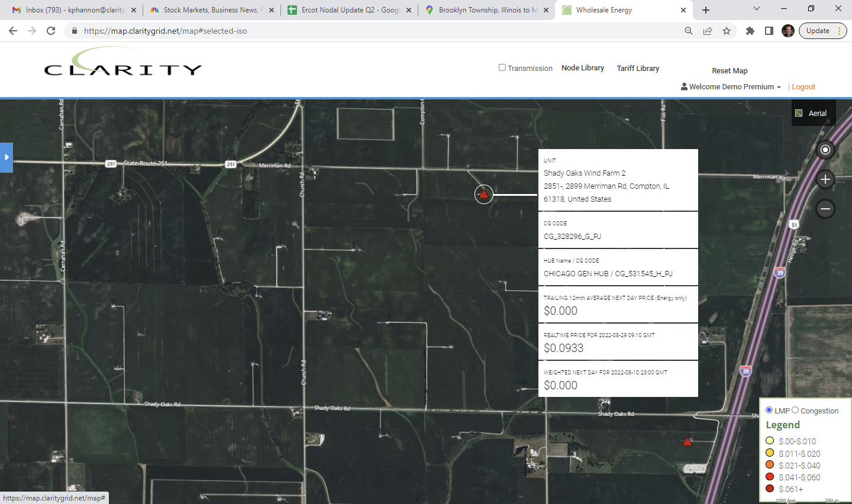Click the $.011-$.020 legend swatch
This screenshot has width=852, height=504.
[x=770, y=453]
